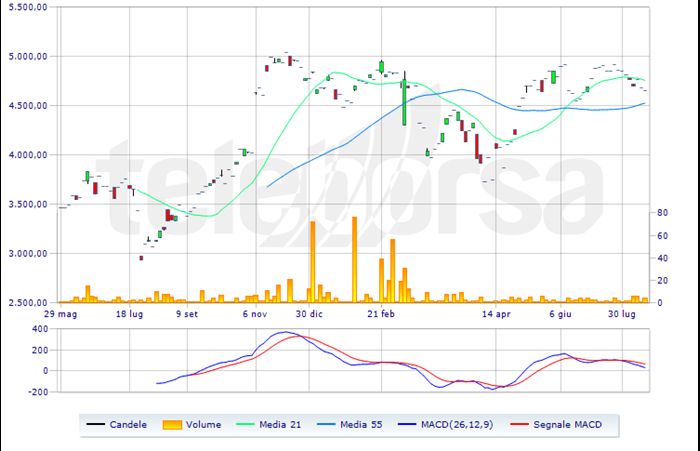
Task: Click the Media 21 legend label
Action: 280,425
